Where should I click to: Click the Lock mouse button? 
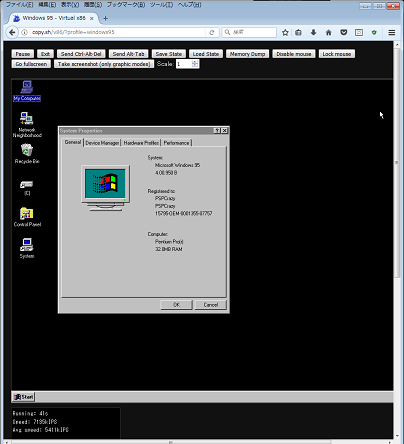click(x=337, y=54)
